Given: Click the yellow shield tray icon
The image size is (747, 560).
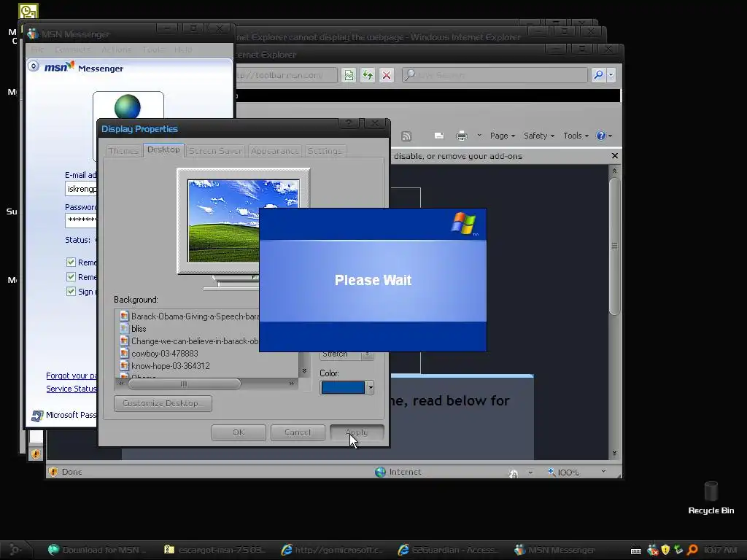Looking at the screenshot, I should [665, 550].
